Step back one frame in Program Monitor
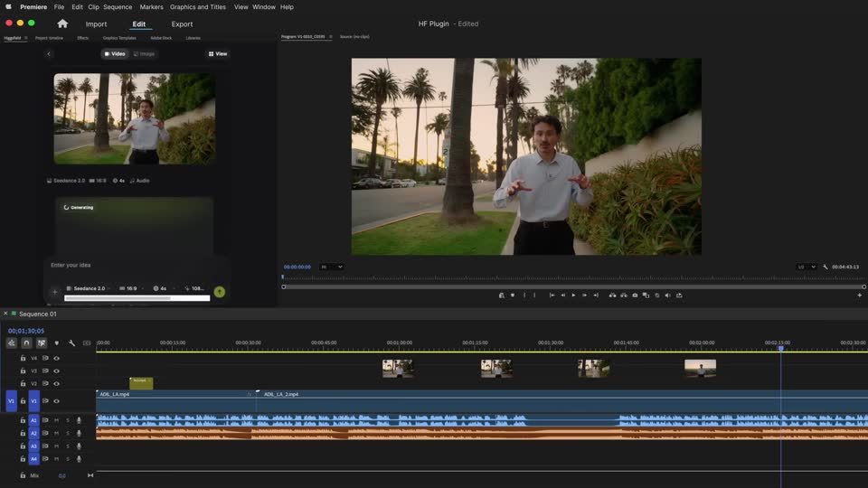 point(563,296)
